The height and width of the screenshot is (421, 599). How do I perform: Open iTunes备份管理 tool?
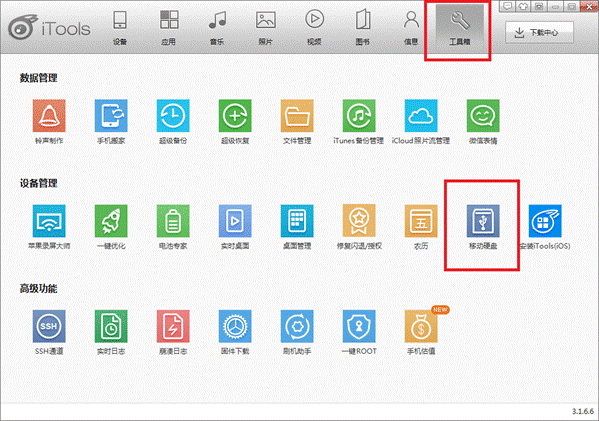(359, 116)
